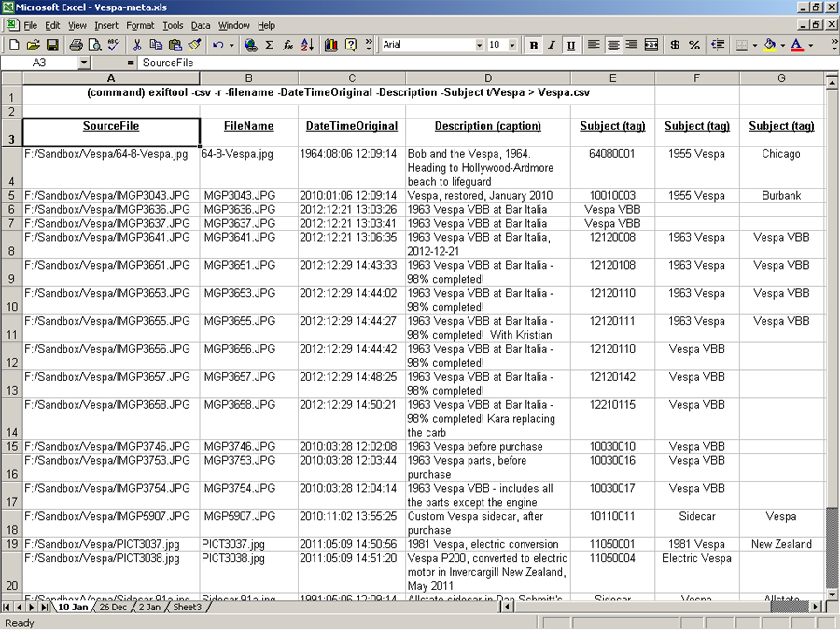
Task: Launch the Chart Wizard
Action: coord(330,45)
